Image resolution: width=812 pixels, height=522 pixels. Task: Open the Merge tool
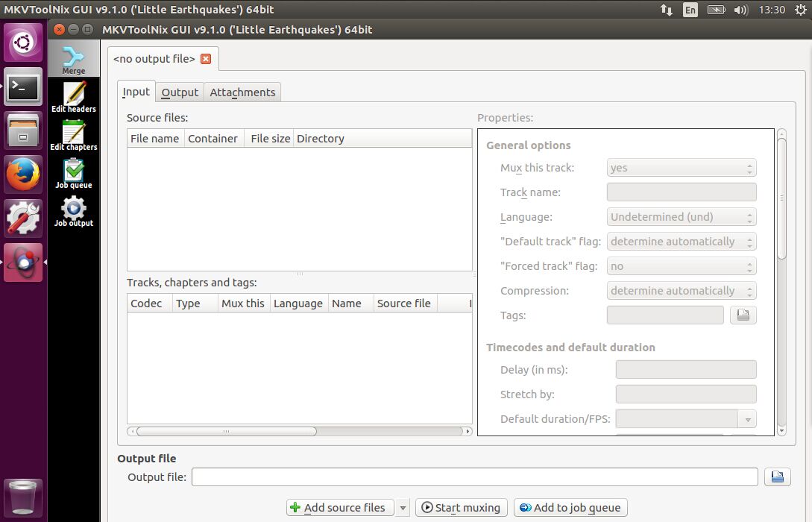(x=74, y=59)
